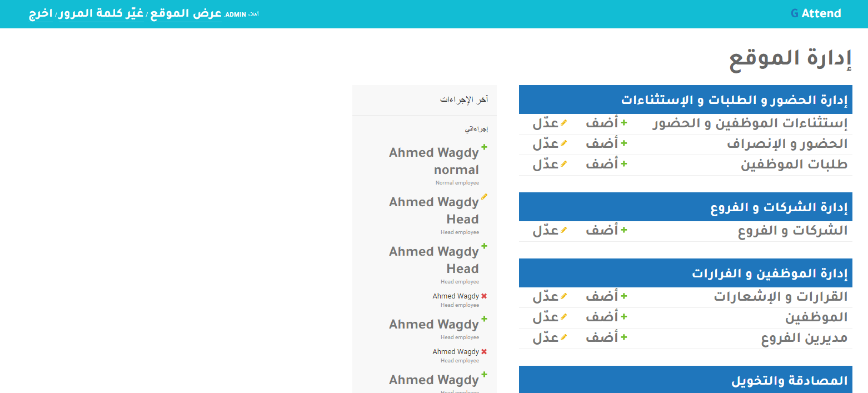Image resolution: width=868 pixels, height=393 pixels.
Task: Click the آخر الإجراءات panel heading
Action: 464,100
